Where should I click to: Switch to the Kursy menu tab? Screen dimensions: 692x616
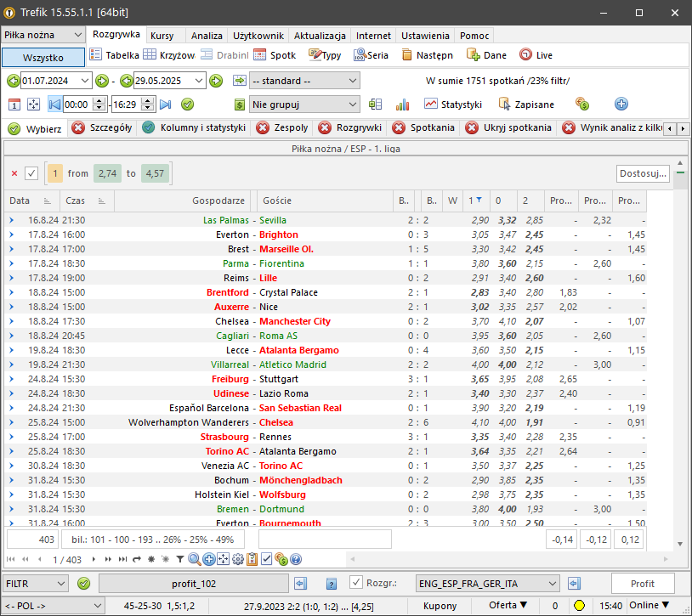[162, 36]
